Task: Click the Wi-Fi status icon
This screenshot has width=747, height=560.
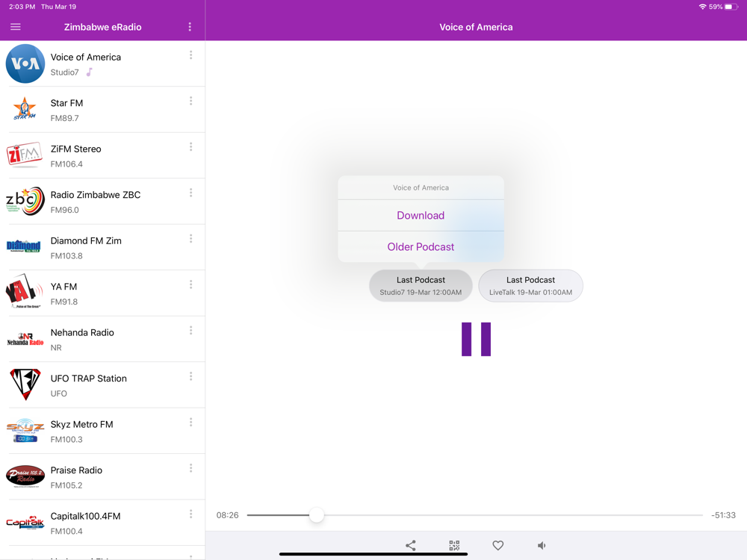Action: 702,7
